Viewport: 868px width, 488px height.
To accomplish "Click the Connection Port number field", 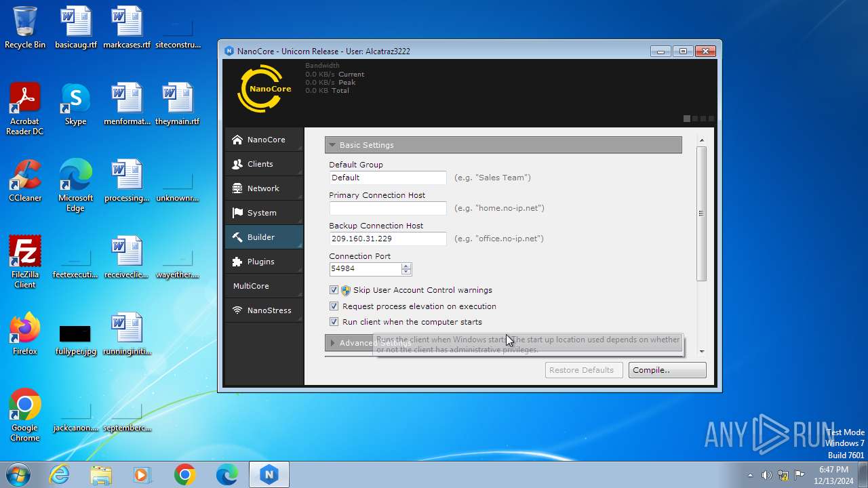I will 365,268.
